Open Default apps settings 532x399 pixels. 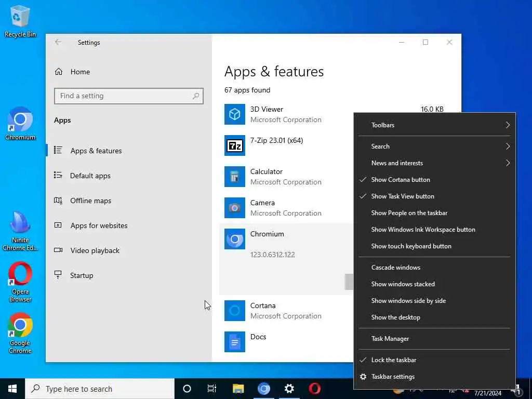[x=129, y=176]
